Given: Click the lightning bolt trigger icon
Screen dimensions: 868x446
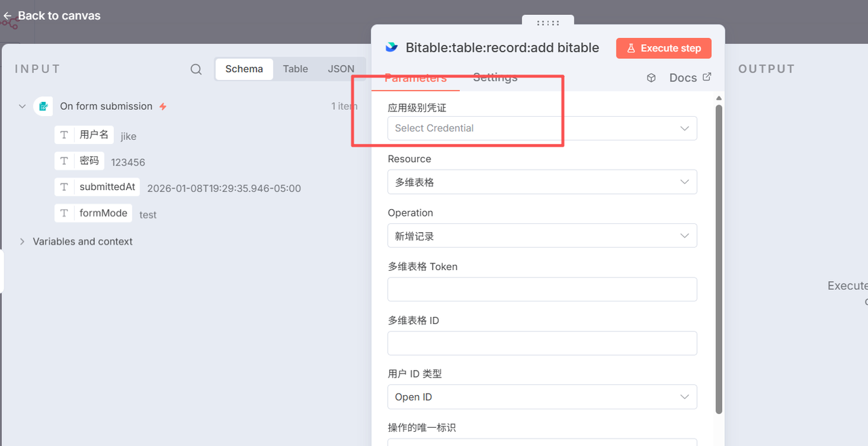Looking at the screenshot, I should click(x=163, y=107).
